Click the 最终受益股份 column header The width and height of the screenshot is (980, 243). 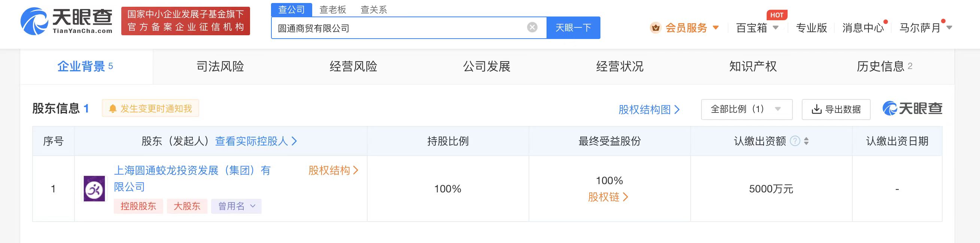tap(609, 141)
